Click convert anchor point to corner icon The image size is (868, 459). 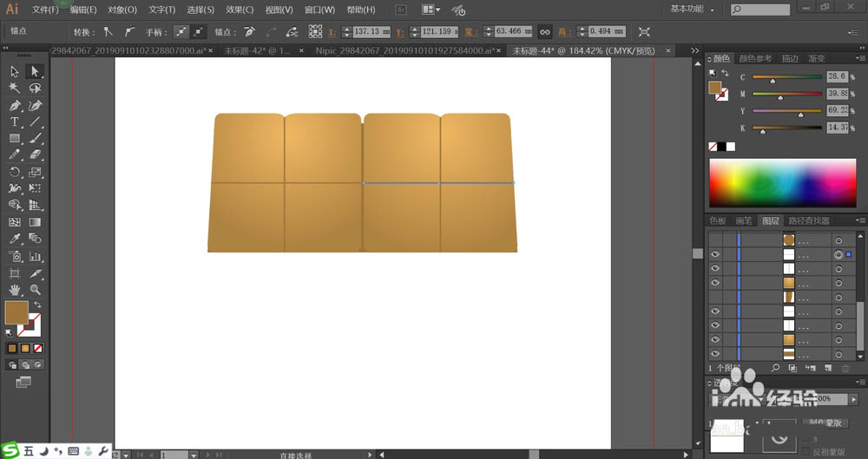pos(108,32)
